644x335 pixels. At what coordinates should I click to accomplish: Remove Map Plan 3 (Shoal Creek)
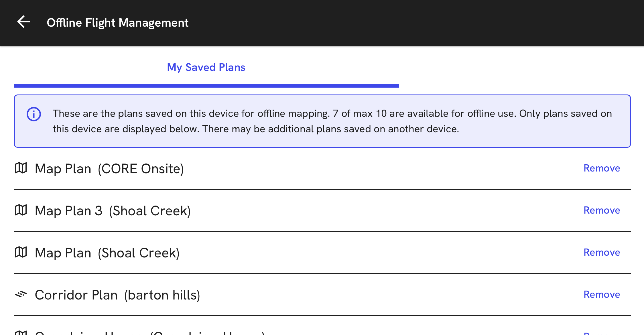pyautogui.click(x=601, y=210)
